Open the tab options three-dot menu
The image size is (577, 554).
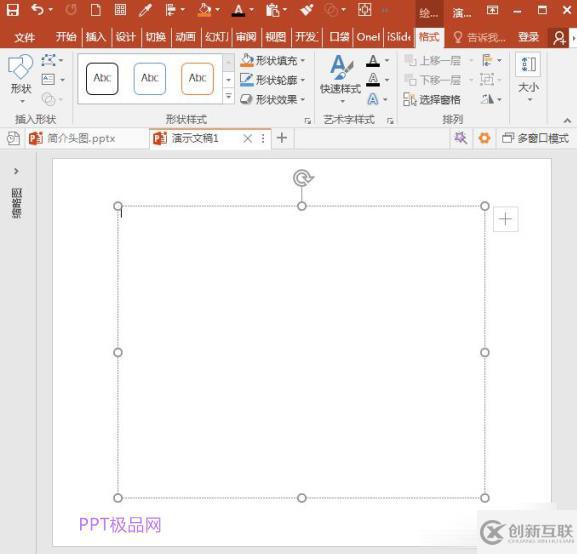[x=263, y=138]
